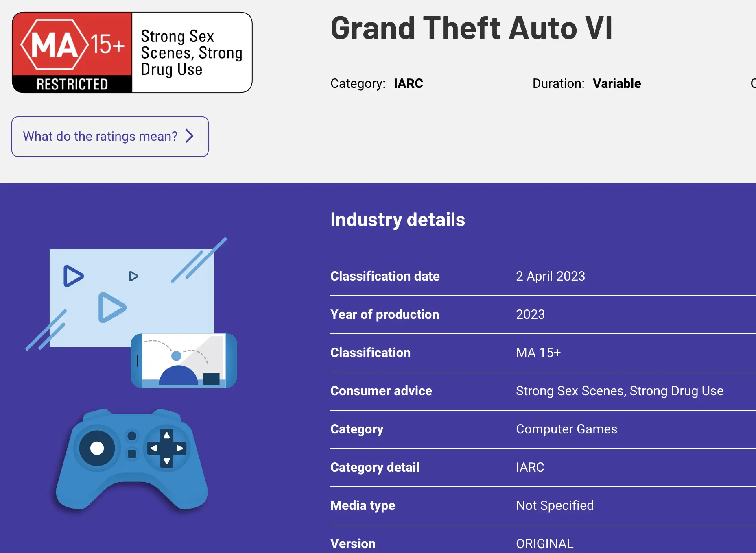Click the chevron arrow in ratings button
756x553 pixels.
pos(189,136)
